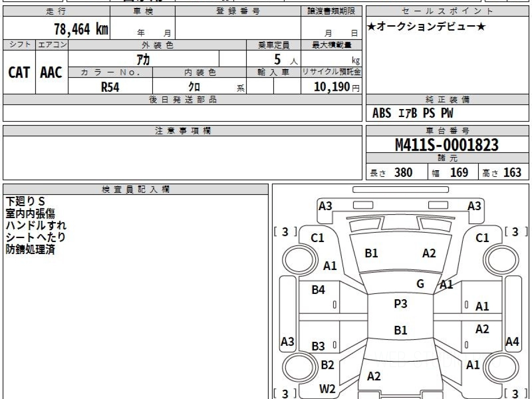532x399 pixels.
Task: Click the B1 mark below P3
Action: pyautogui.click(x=400, y=330)
